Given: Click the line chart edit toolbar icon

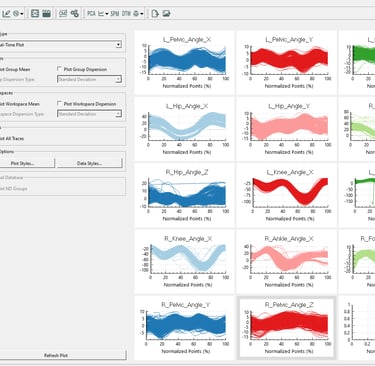Looking at the screenshot, I should click(x=6, y=14).
